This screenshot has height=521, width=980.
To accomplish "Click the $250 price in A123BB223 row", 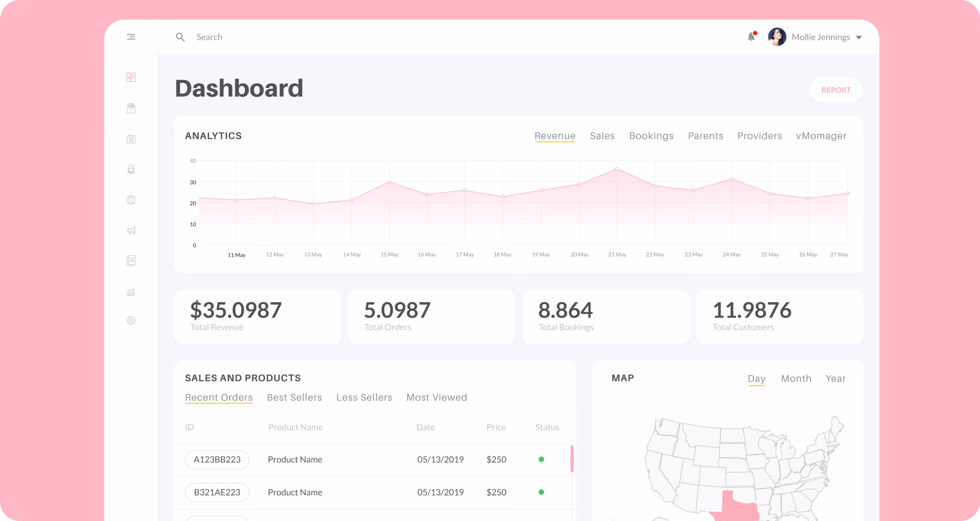I will pyautogui.click(x=496, y=459).
